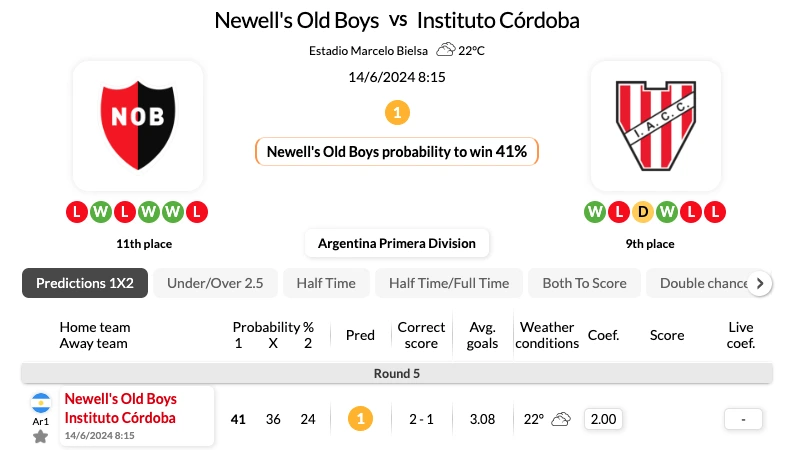Screen dimensions: 800x450
Task: Open the Half Time tab
Action: [326, 283]
